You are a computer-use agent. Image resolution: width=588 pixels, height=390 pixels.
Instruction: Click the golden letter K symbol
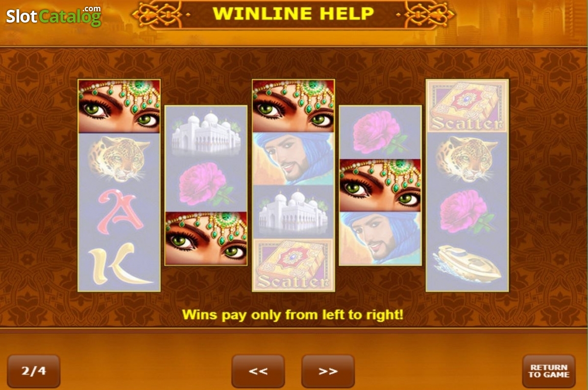(119, 265)
